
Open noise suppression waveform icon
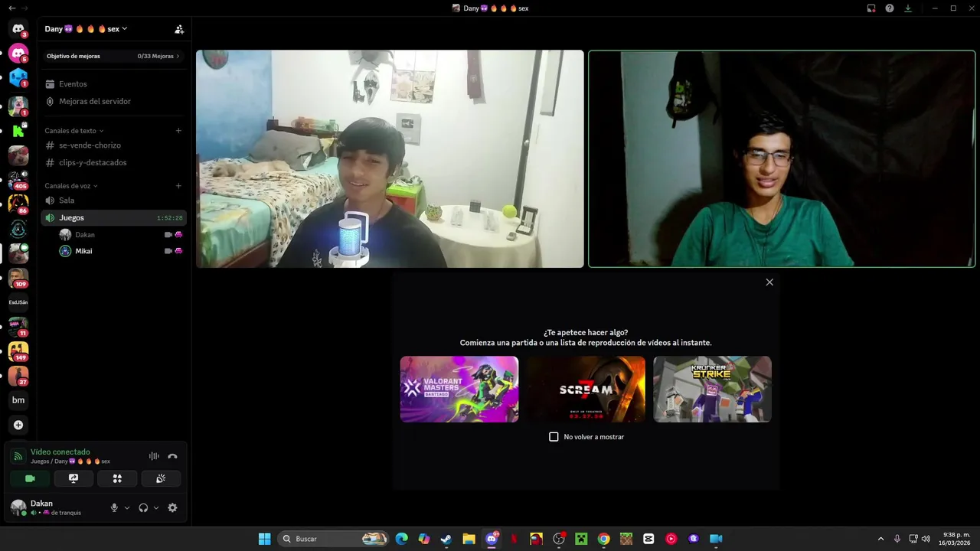pos(154,456)
